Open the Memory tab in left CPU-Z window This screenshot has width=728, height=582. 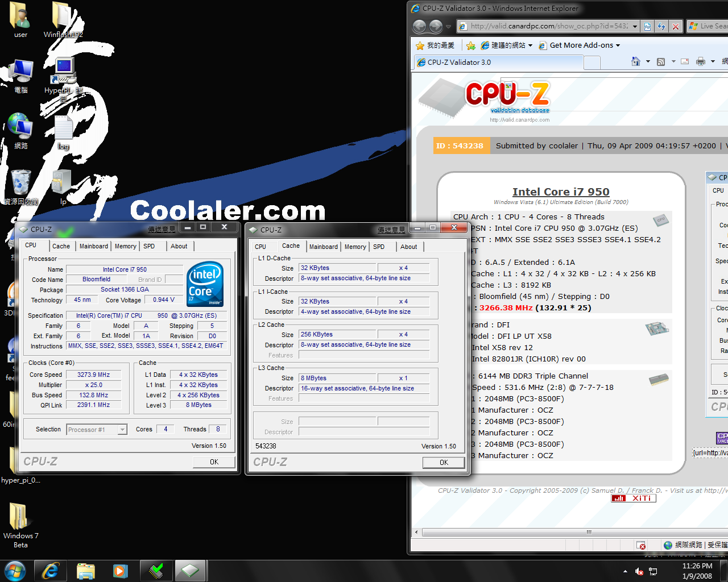126,246
